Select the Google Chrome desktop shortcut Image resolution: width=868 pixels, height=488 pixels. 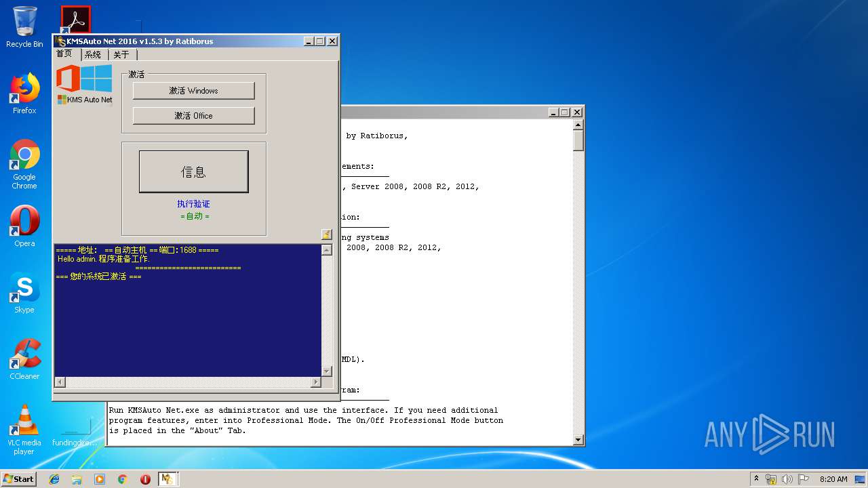pos(24,164)
